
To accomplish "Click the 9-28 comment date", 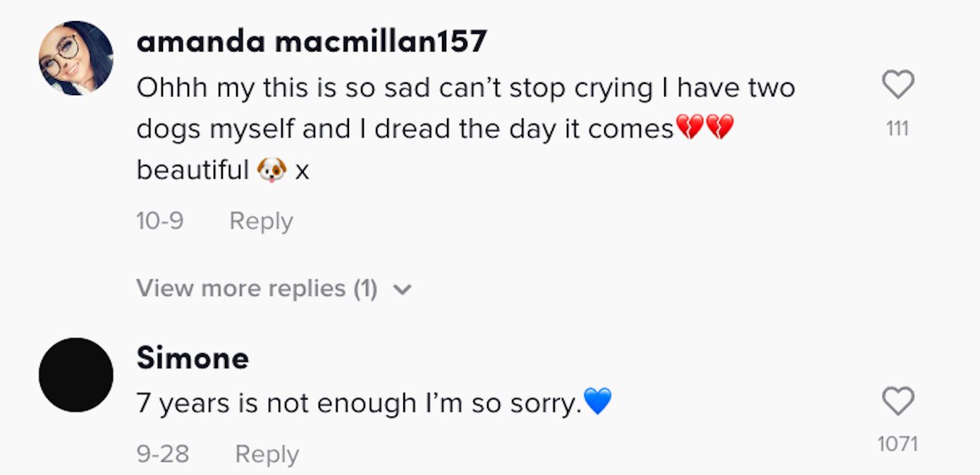I will 163,454.
